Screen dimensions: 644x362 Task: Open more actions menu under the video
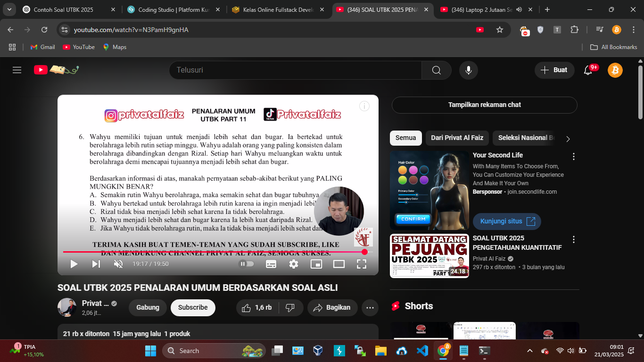[x=370, y=308]
